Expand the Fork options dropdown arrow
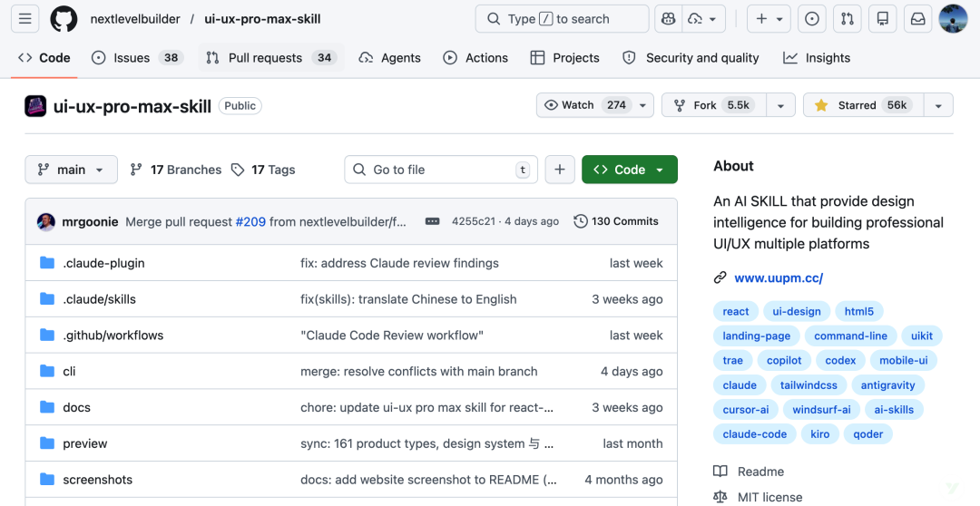The width and height of the screenshot is (980, 506). pos(780,105)
